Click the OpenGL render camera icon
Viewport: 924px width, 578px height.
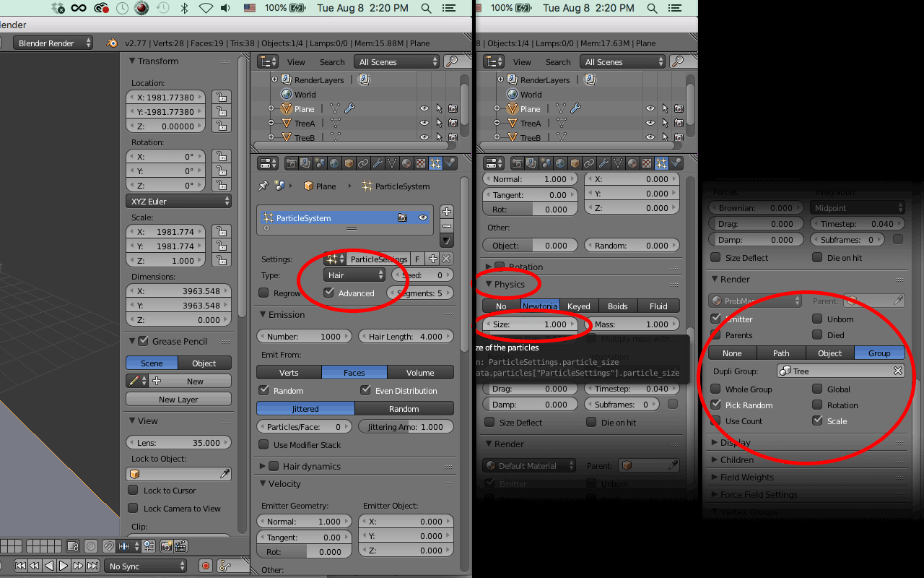point(166,546)
